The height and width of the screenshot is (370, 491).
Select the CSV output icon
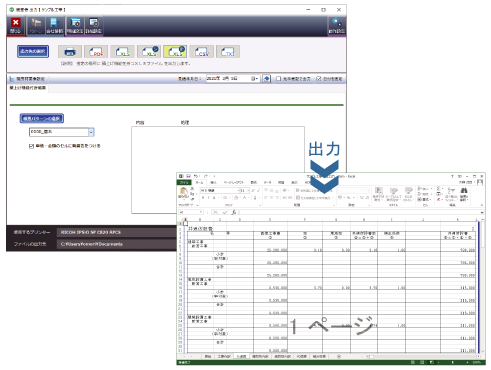pos(202,52)
